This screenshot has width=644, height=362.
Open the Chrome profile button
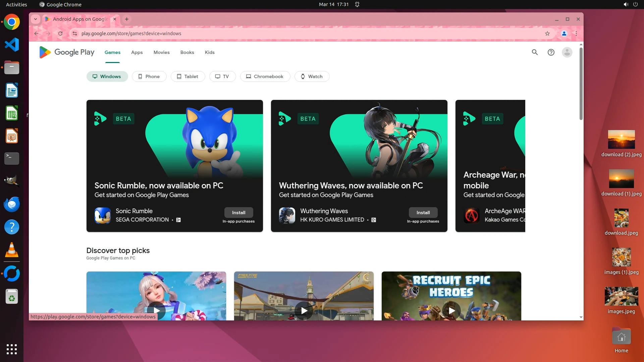click(564, 34)
